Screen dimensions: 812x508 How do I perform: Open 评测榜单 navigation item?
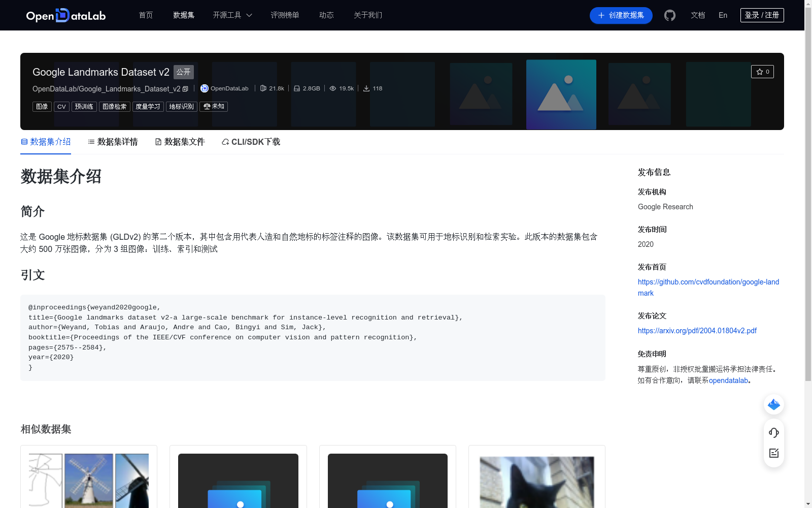(x=285, y=15)
